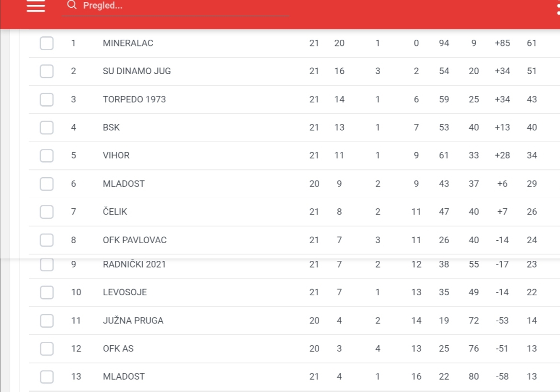Tick the RADNIČKI 2021 checkbox
This screenshot has width=560, height=392.
(x=47, y=265)
